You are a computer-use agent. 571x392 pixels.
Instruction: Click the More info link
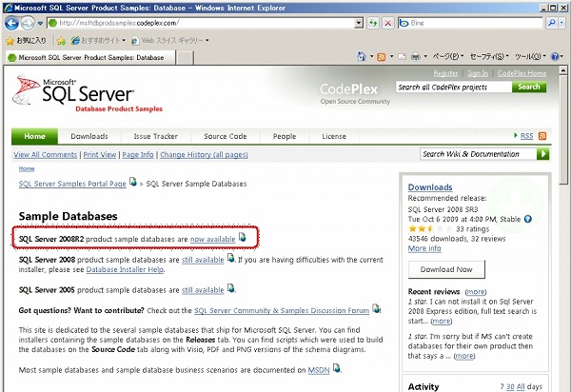(x=424, y=248)
